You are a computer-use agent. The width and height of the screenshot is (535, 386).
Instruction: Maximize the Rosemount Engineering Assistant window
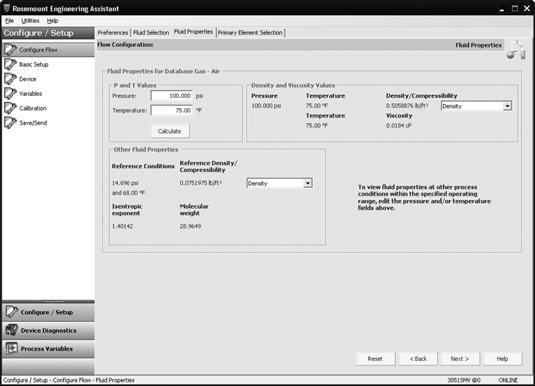pyautogui.click(x=515, y=9)
